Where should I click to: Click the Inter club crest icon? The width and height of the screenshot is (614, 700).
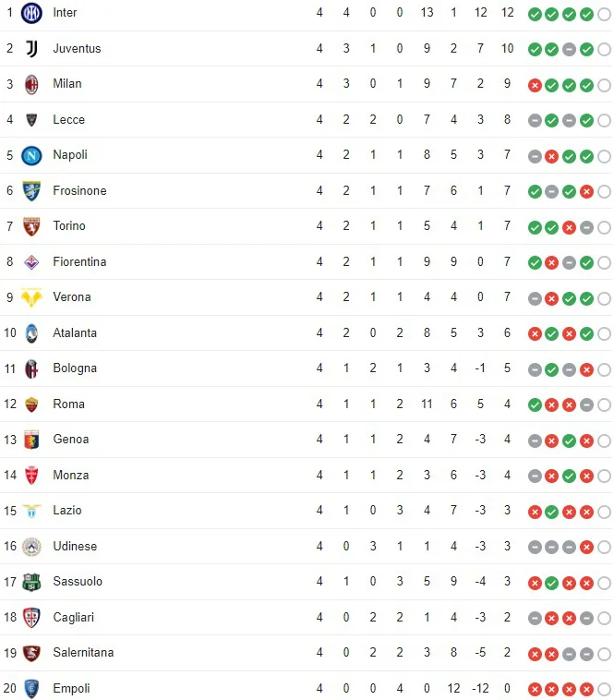[31, 13]
